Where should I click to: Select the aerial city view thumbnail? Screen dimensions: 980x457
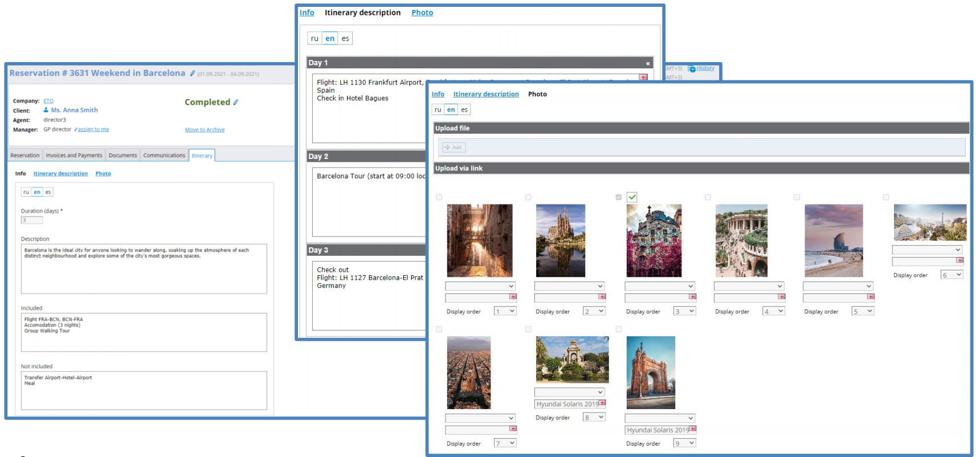click(468, 372)
